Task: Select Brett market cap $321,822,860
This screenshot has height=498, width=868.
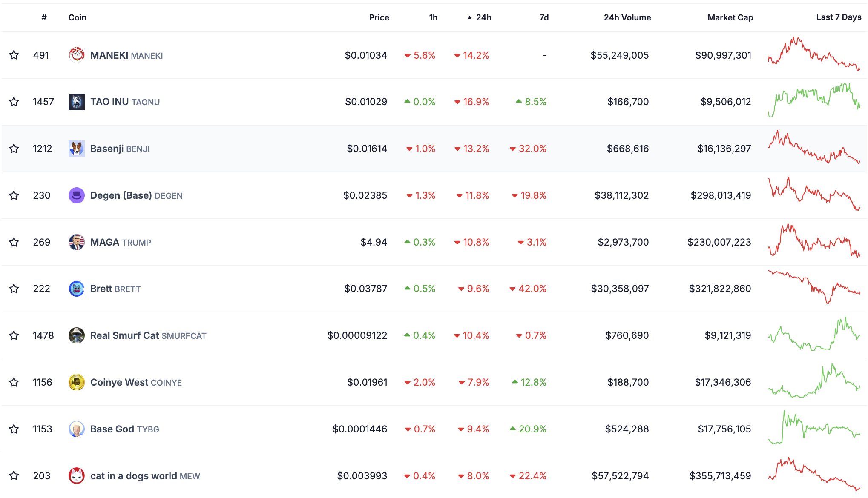Action: 720,289
